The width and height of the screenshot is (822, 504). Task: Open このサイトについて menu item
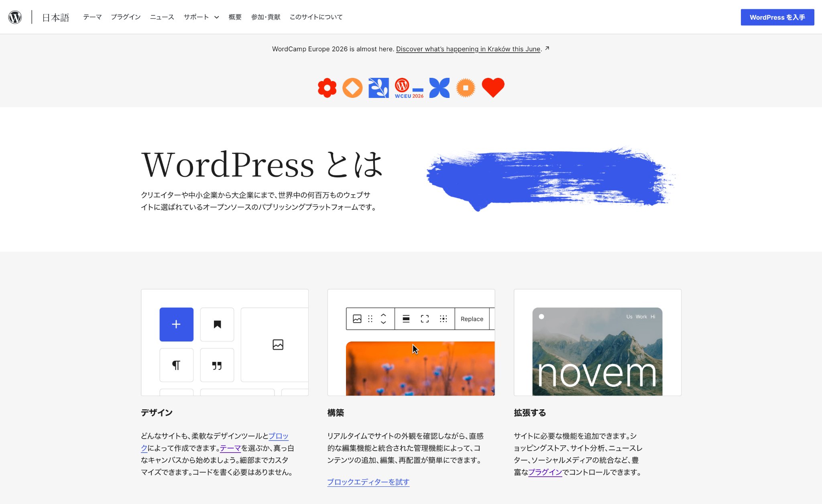(x=316, y=17)
